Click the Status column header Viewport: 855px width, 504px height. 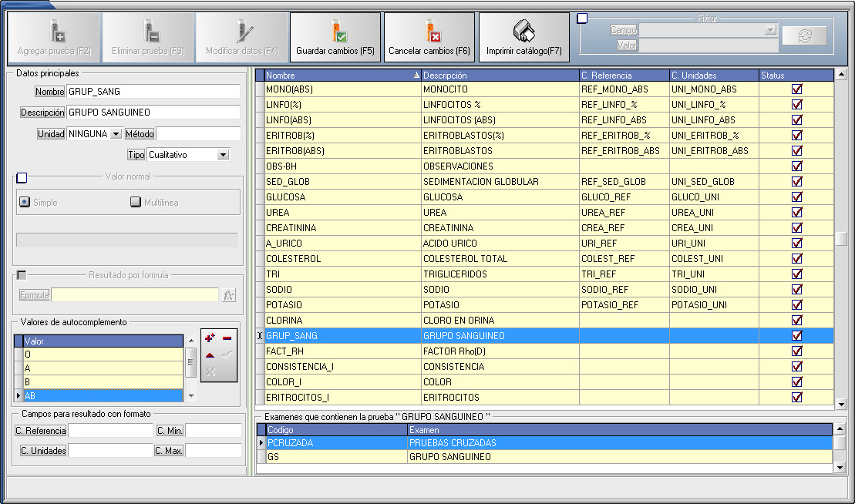click(796, 76)
